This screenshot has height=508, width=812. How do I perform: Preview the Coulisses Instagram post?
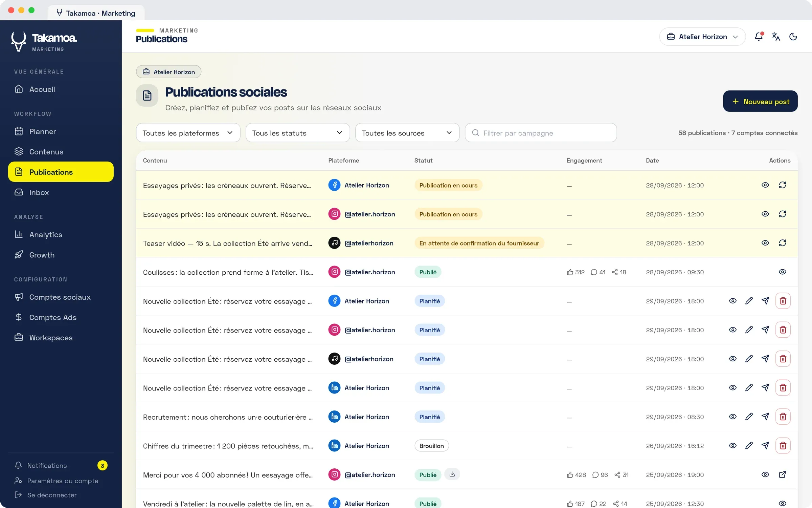tap(783, 272)
